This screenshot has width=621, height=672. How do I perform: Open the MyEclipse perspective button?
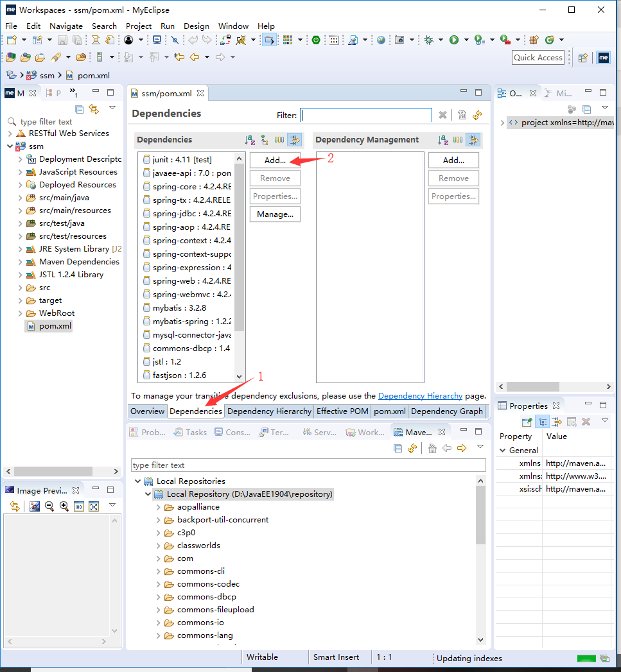[x=604, y=57]
